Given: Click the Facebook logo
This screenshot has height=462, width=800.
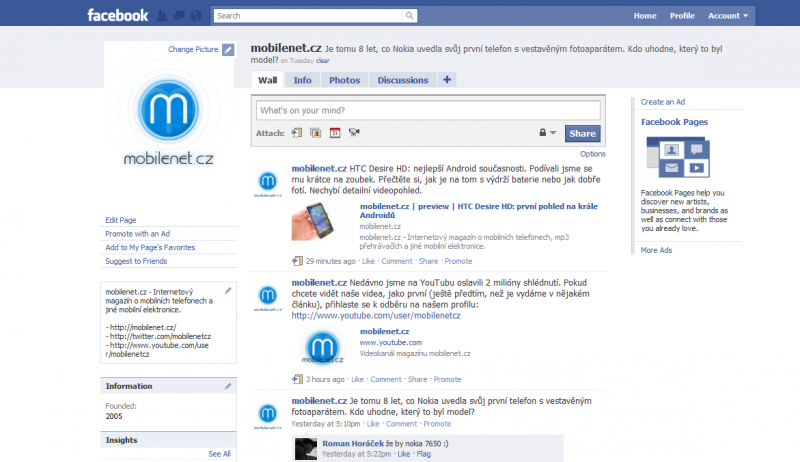Looking at the screenshot, I should click(x=117, y=15).
